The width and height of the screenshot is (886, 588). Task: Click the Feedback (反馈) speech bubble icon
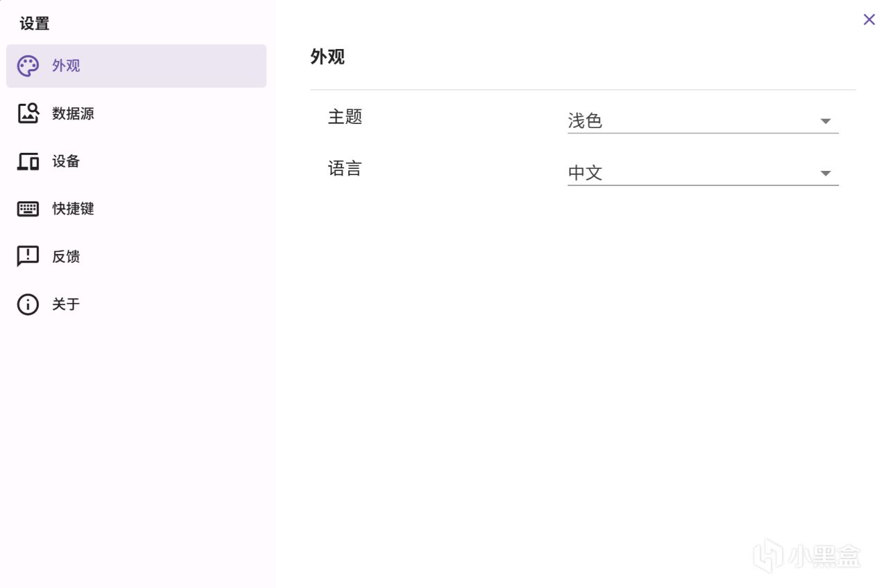28,257
